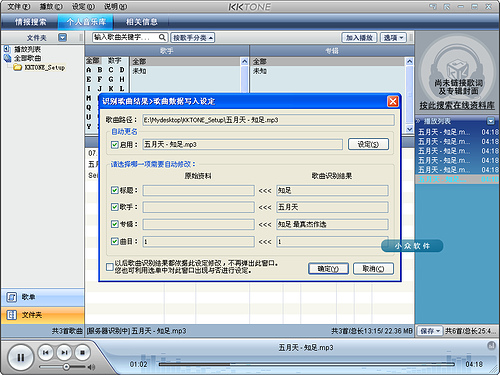Click the playback progress bar
Image resolution: width=500 pixels, height=375 pixels.
pos(306,365)
